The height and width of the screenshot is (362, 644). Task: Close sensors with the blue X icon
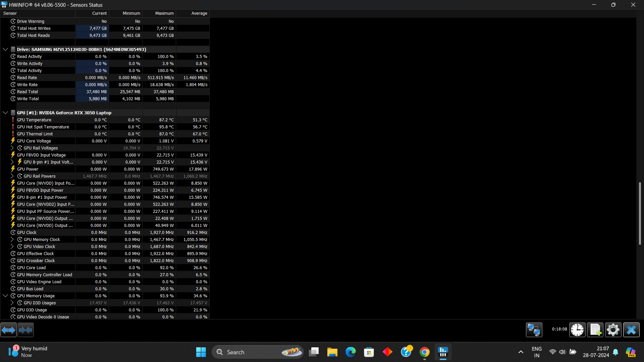tap(631, 330)
